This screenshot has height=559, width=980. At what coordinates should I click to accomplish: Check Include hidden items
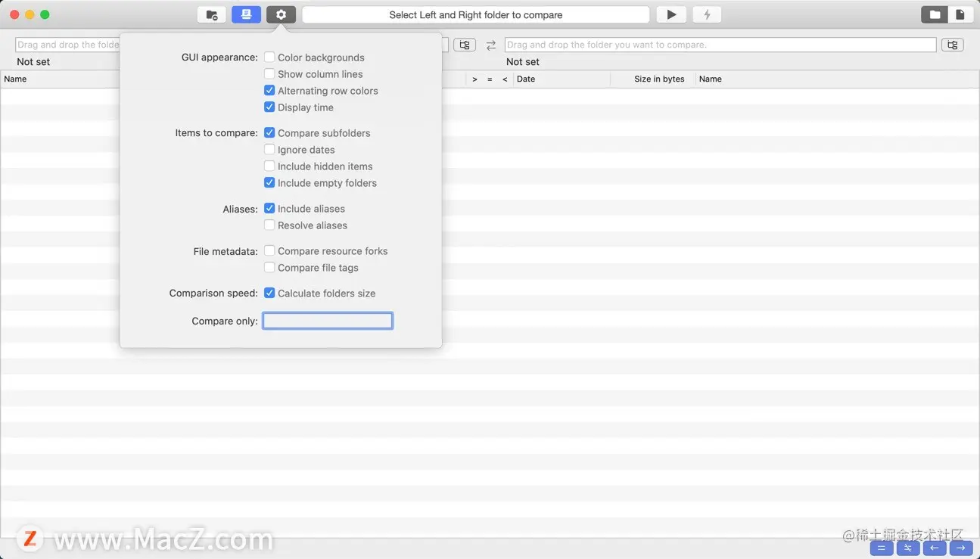[269, 166]
